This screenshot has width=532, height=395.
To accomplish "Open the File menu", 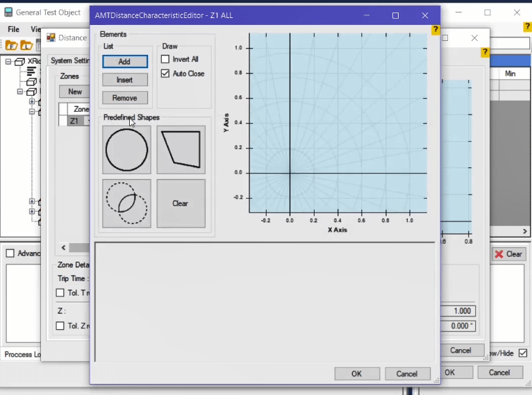I will pyautogui.click(x=14, y=30).
